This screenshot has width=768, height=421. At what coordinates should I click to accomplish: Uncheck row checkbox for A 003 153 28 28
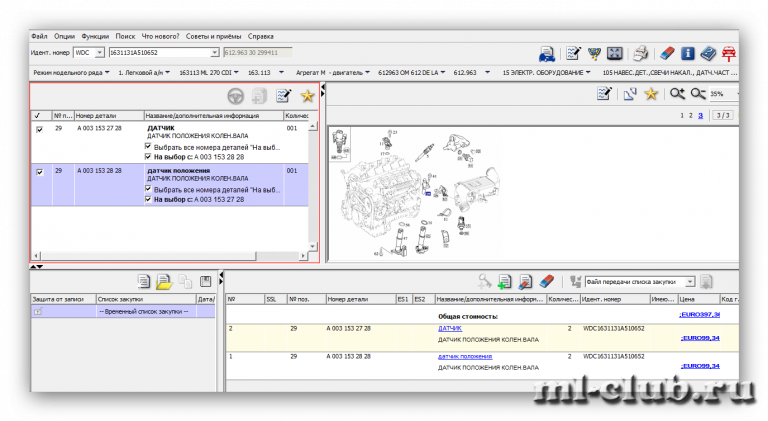[x=40, y=172]
